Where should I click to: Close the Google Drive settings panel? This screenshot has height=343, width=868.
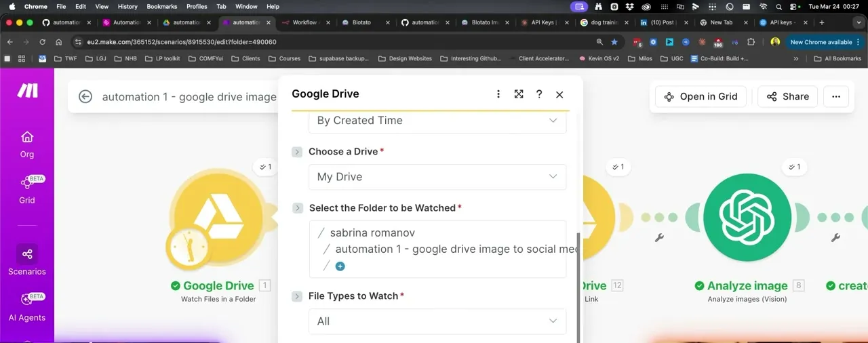559,94
